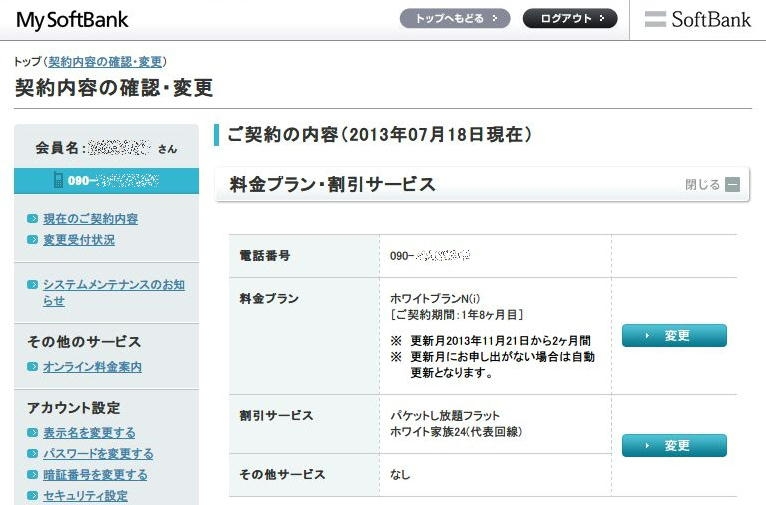Click 変更 button for 料金プラン
This screenshot has height=505, width=766.
tap(674, 336)
